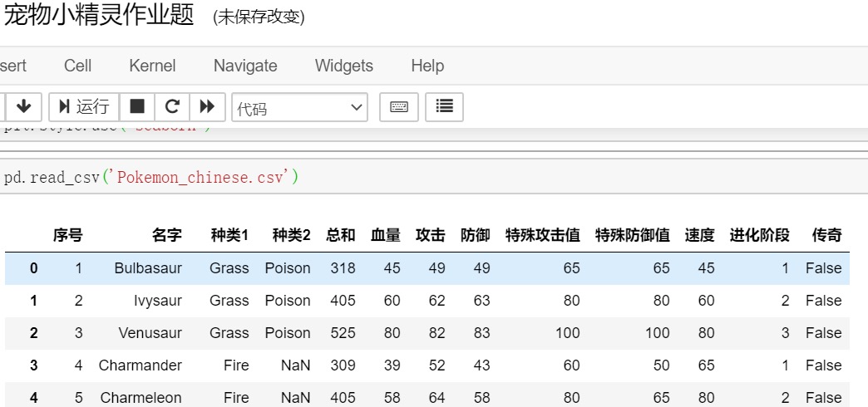Click Charmander's total value 309
868x407 pixels.
point(343,365)
